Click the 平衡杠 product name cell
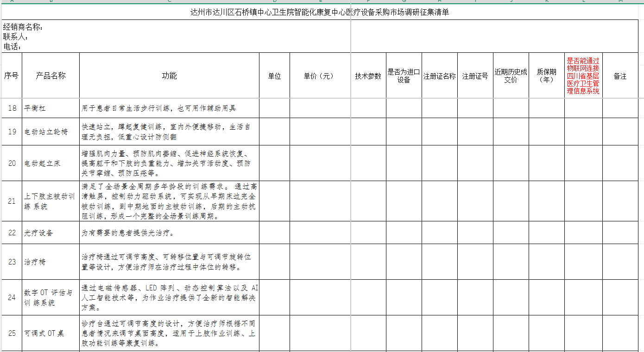644x352 pixels. point(51,108)
